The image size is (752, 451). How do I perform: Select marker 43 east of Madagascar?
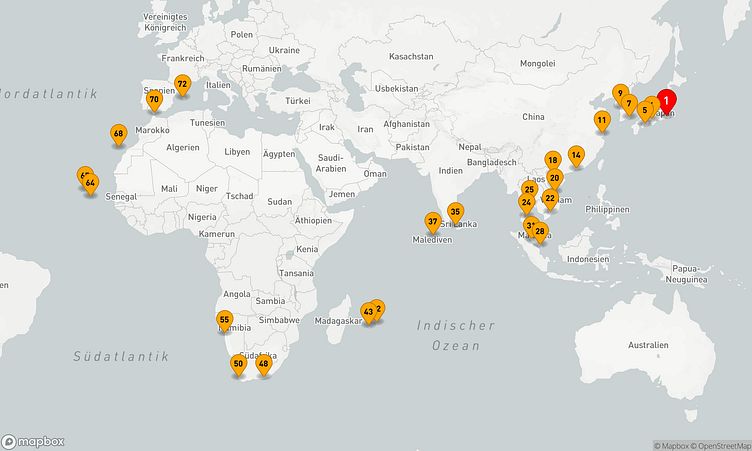coord(368,312)
